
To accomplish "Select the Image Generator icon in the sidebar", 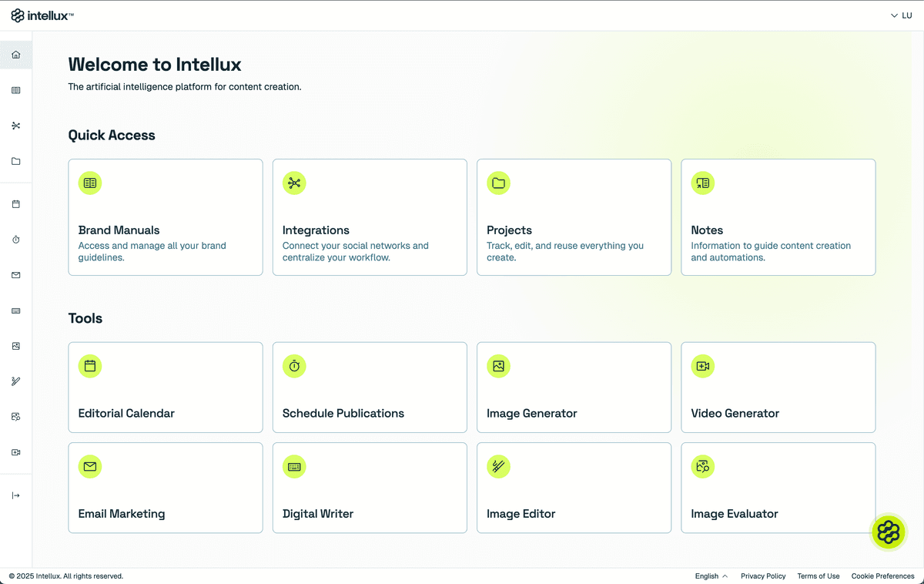I will tap(15, 346).
